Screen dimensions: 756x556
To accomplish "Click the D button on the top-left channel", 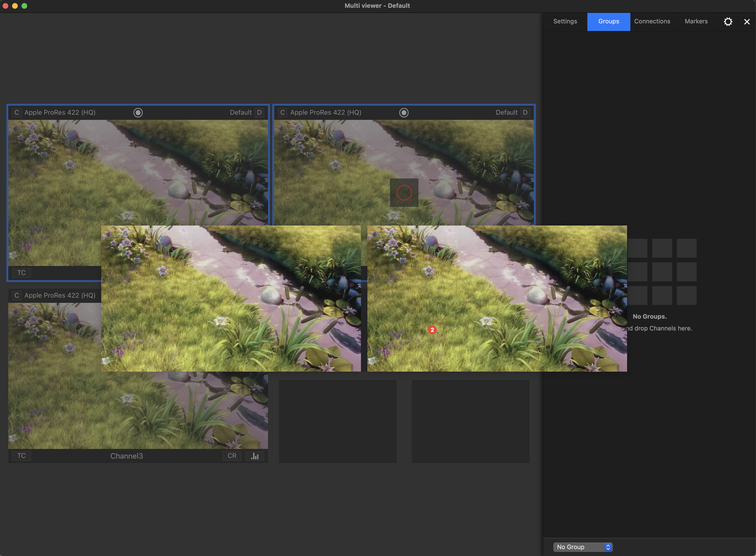I will pyautogui.click(x=259, y=113).
